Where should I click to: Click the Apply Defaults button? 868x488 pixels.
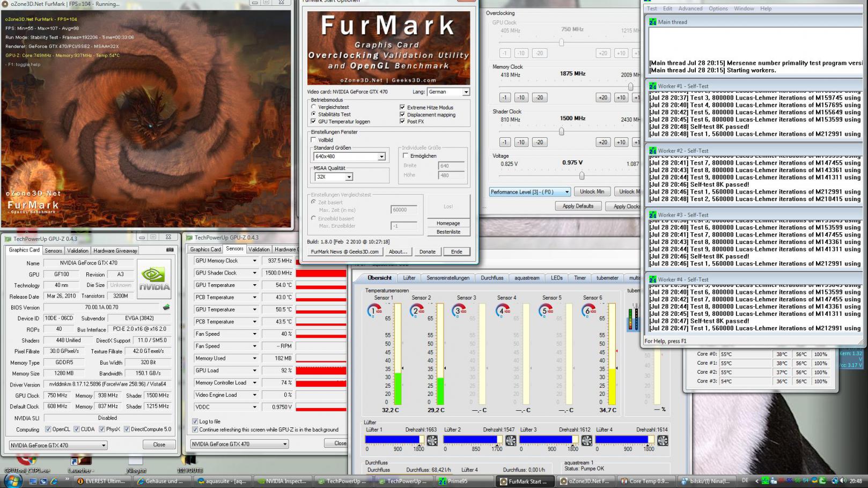[x=578, y=206]
